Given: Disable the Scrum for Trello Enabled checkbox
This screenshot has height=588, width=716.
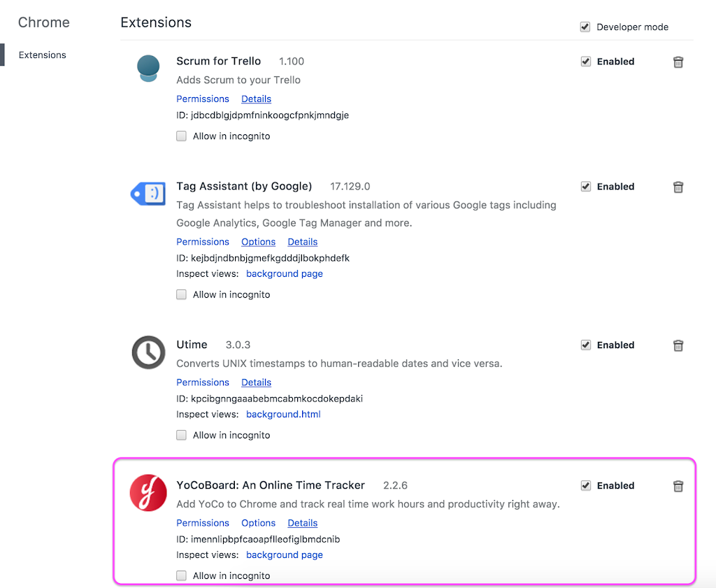Looking at the screenshot, I should point(586,62).
